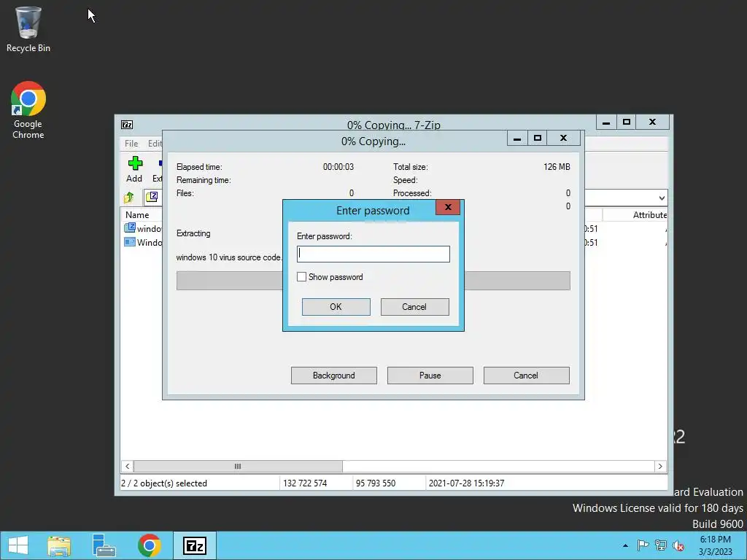747x560 pixels.
Task: Open the Windows Start button
Action: point(18,545)
